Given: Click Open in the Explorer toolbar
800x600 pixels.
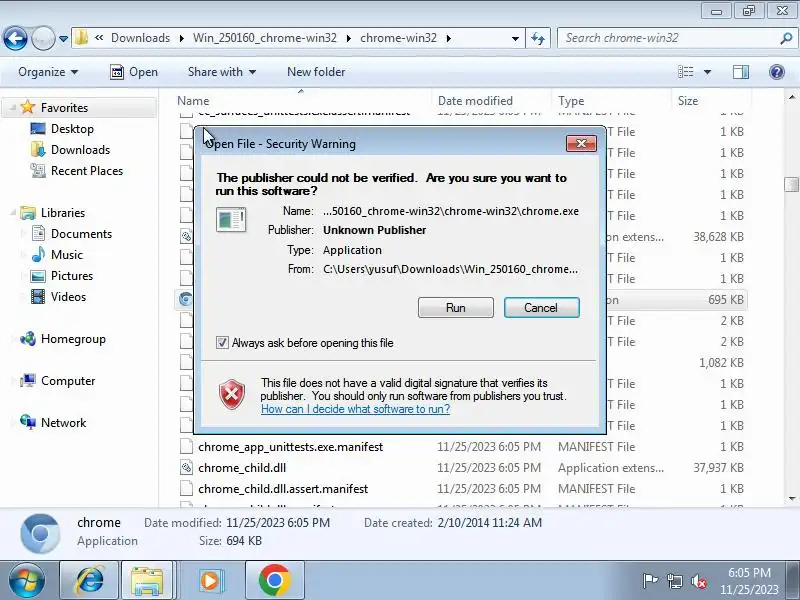Looking at the screenshot, I should pyautogui.click(x=134, y=72).
